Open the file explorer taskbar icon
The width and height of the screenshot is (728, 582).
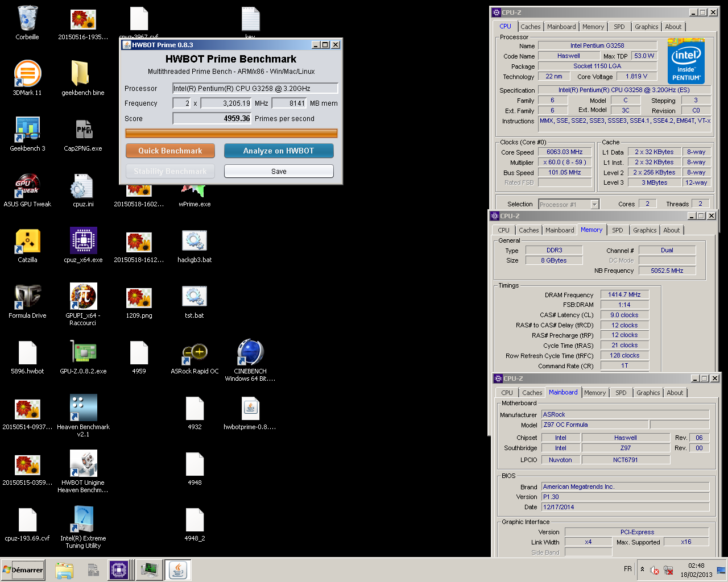pos(64,569)
